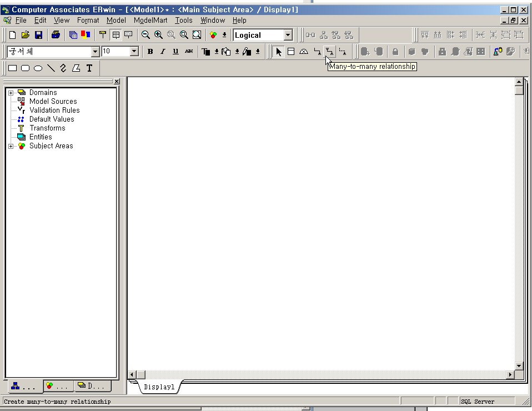Click the stacked windows icon next to the printer
The image size is (532, 411).
pyautogui.click(x=73, y=35)
